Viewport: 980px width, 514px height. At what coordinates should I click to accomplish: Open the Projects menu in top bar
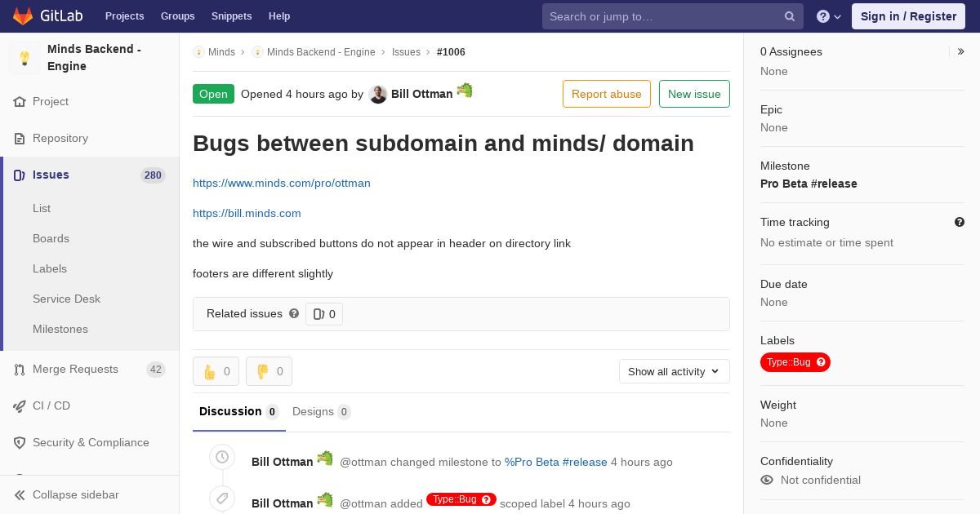(124, 16)
